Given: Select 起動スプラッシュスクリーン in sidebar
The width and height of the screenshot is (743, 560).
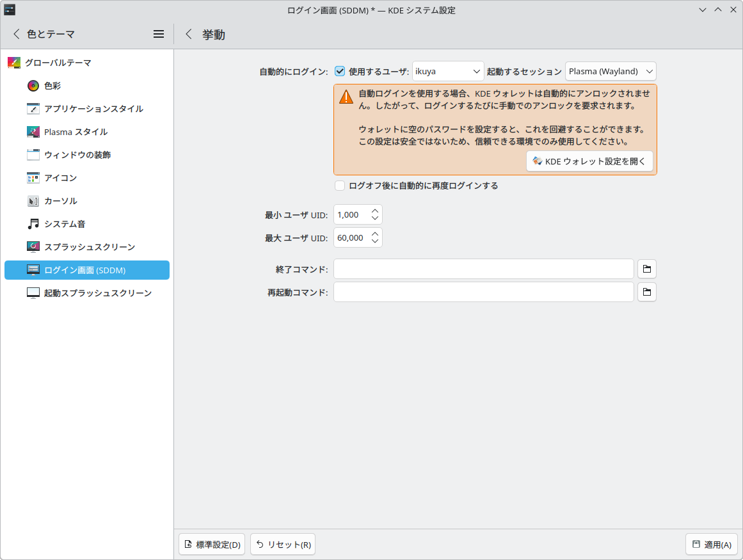Looking at the screenshot, I should pos(87,293).
